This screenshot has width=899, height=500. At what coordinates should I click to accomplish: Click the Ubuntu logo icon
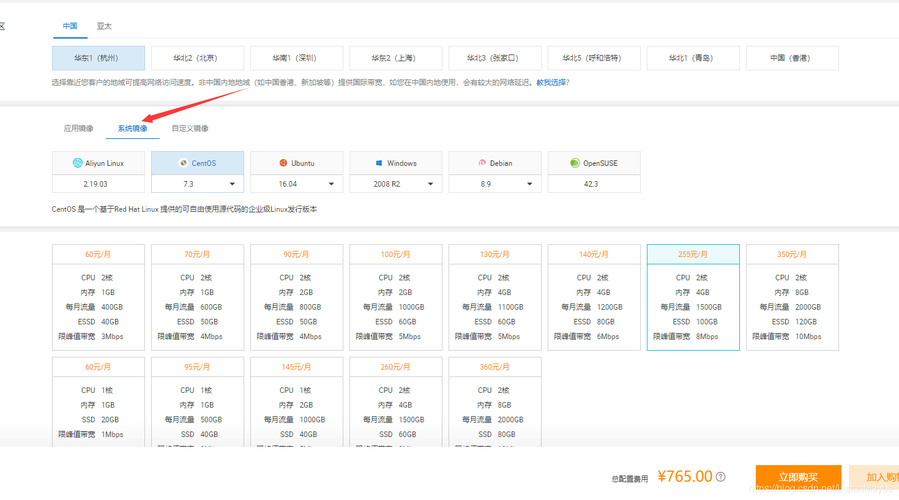(x=283, y=163)
